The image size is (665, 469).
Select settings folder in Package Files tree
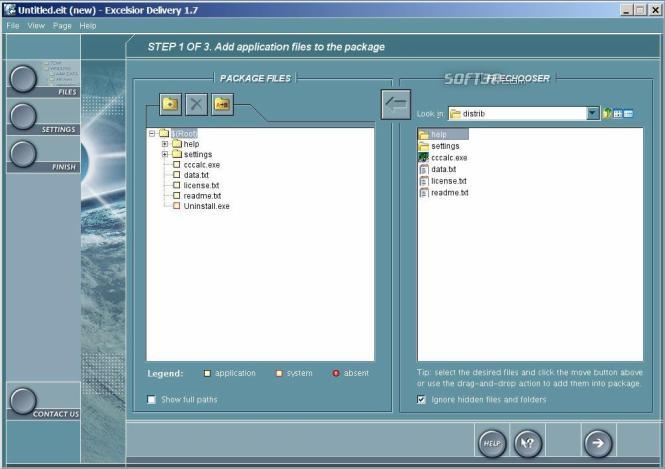click(198, 154)
